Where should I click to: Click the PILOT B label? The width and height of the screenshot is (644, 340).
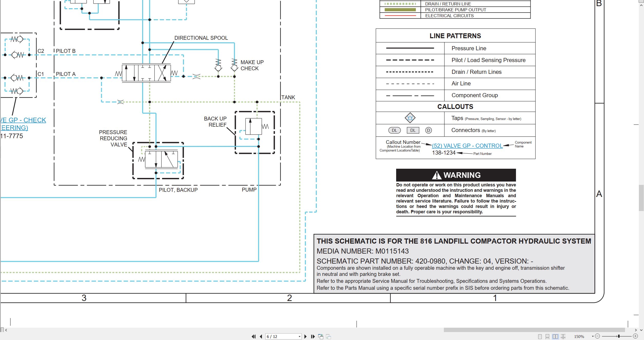pyautogui.click(x=66, y=51)
